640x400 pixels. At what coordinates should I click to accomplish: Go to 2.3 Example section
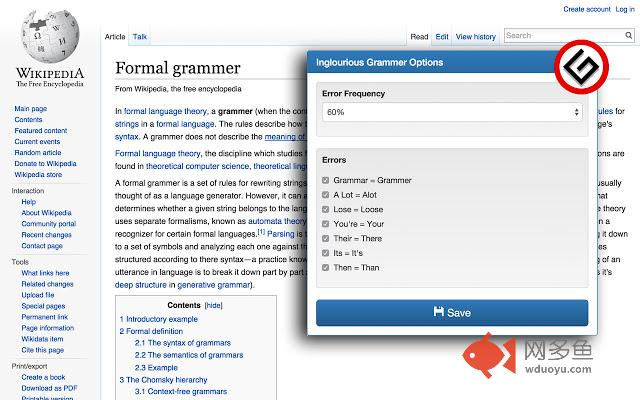(x=156, y=368)
